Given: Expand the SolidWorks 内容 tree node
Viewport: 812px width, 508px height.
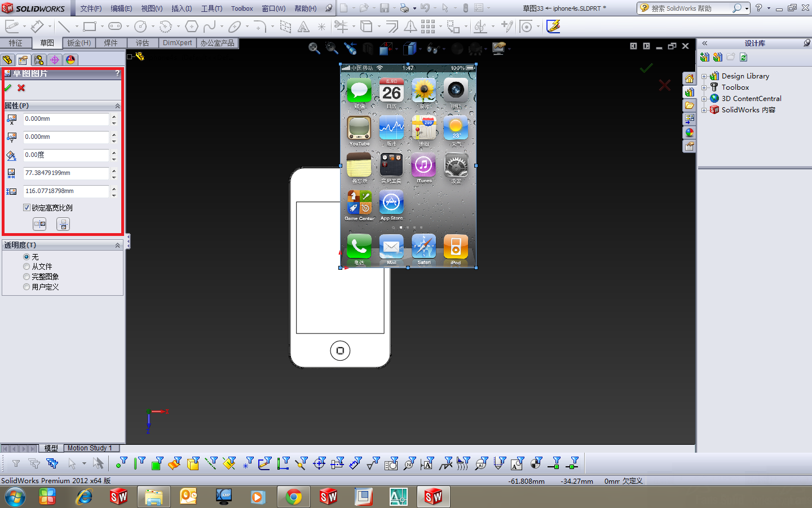Looking at the screenshot, I should point(704,110).
